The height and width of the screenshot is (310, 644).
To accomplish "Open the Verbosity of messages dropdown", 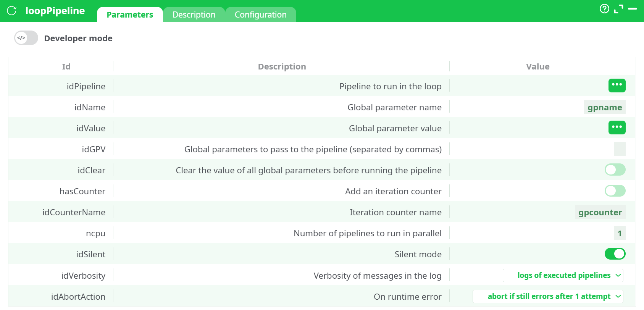I will tap(563, 276).
